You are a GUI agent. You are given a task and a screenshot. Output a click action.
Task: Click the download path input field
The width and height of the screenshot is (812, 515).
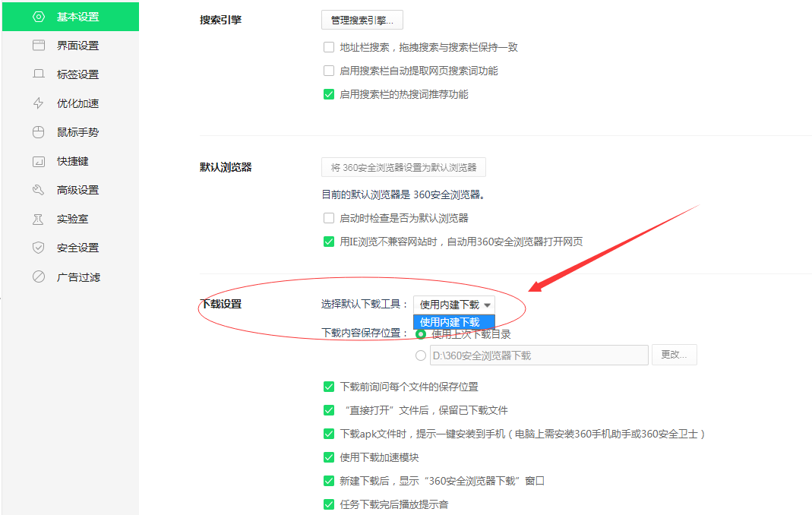539,354
